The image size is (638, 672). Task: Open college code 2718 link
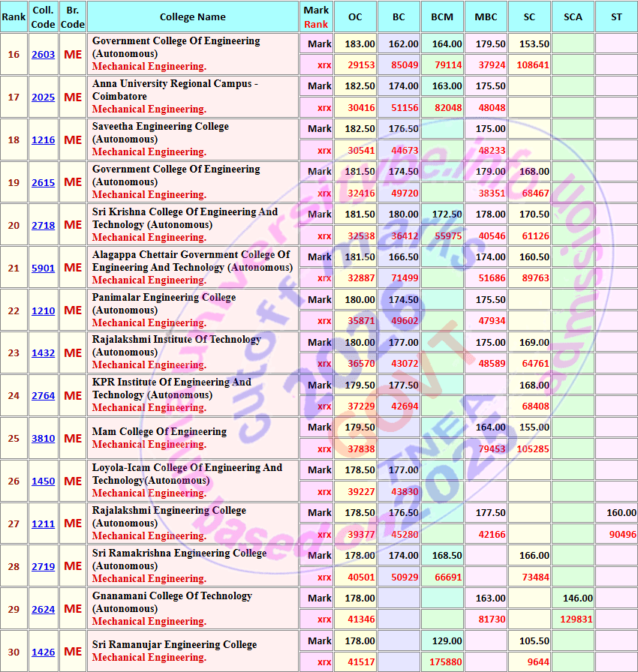pyautogui.click(x=44, y=226)
